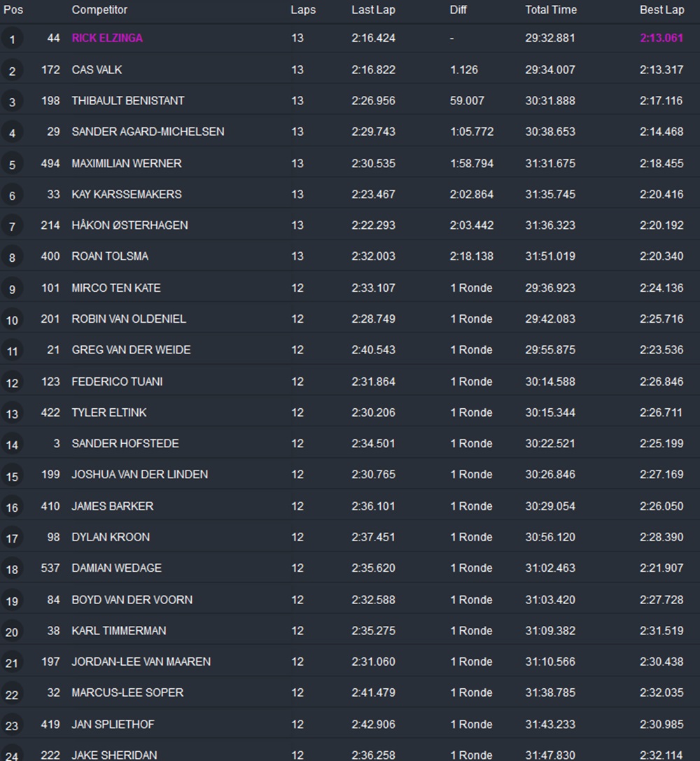Click the position 13 circle badge

click(12, 414)
